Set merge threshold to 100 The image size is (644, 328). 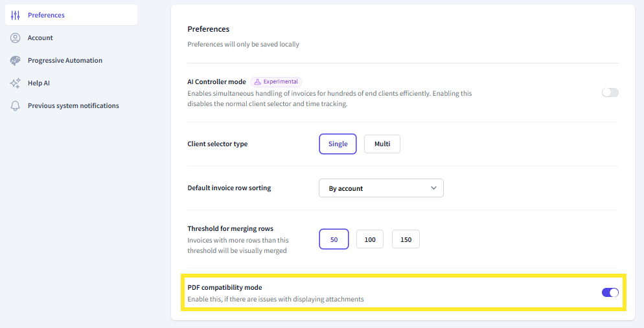(370, 239)
